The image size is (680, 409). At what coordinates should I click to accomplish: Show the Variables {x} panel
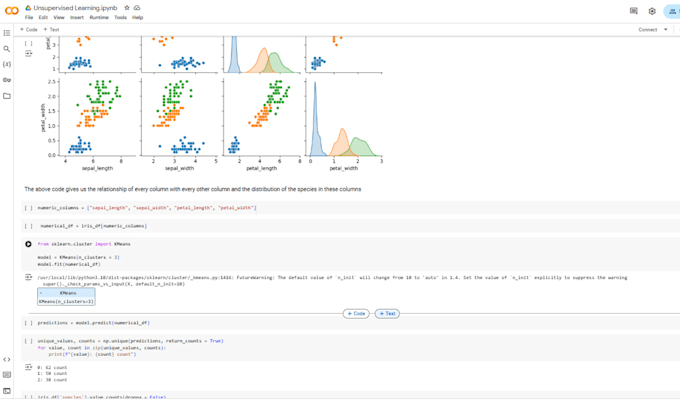coord(7,64)
